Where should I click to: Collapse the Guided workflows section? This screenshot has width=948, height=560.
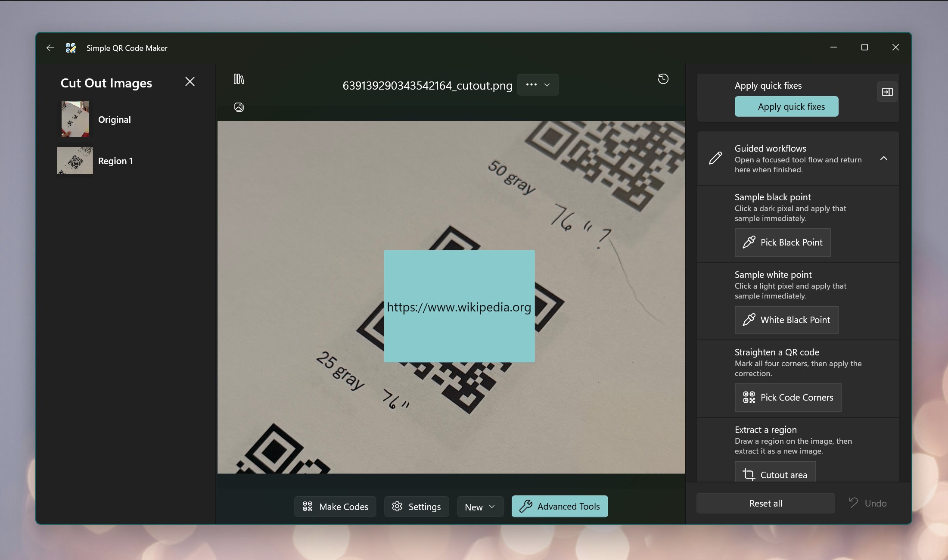884,159
